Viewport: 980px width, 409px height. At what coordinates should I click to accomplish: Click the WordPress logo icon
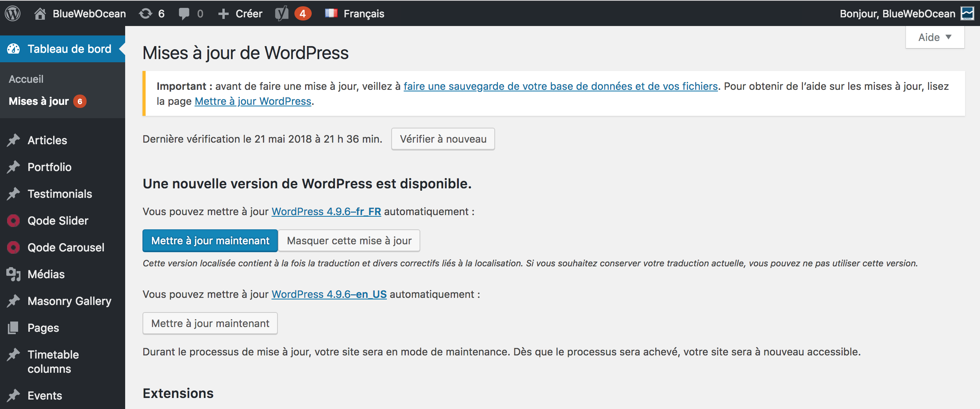[13, 13]
